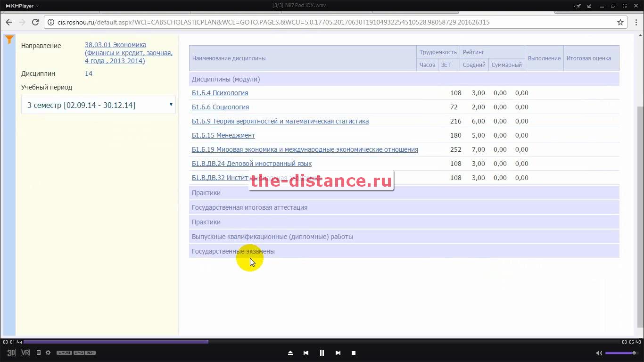Expand Государственная итоговая аттестация section
644x362 pixels.
point(404,207)
